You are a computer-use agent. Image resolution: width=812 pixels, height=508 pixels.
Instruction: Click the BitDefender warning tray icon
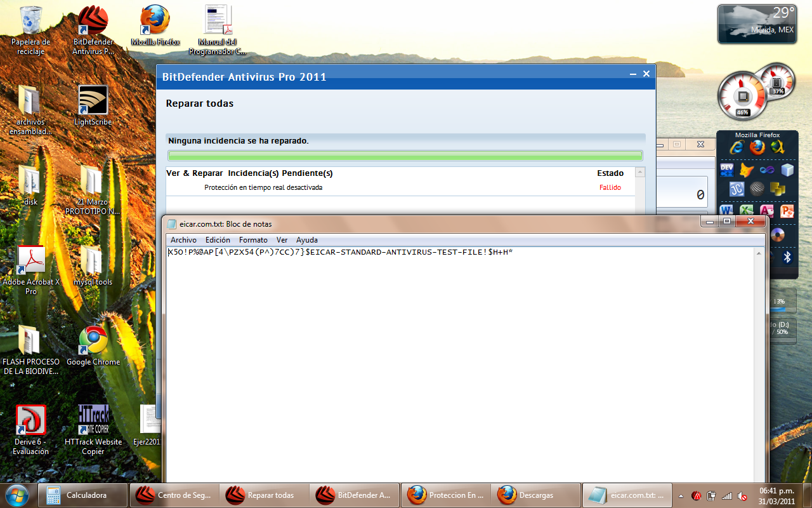click(x=697, y=496)
